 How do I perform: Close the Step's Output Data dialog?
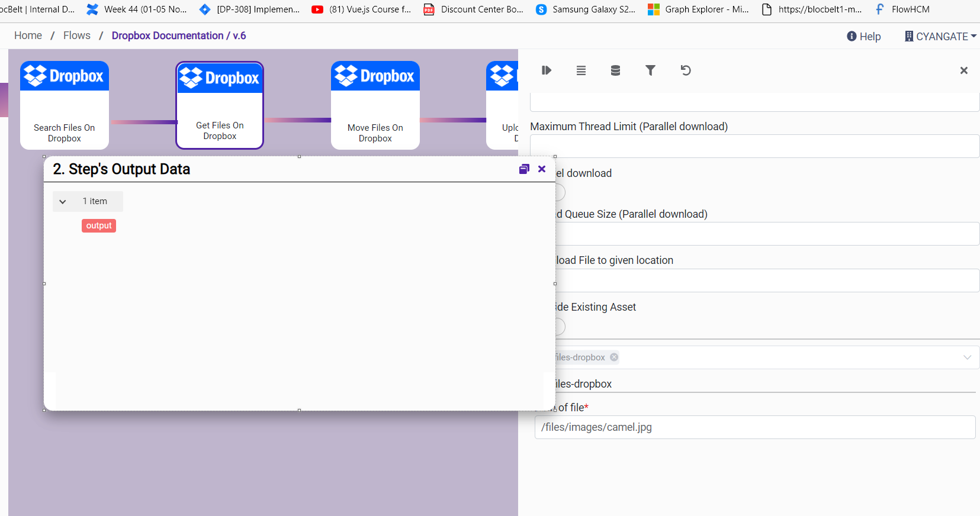(542, 169)
